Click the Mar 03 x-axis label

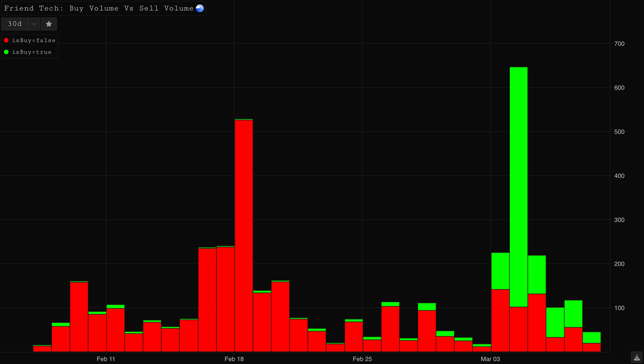pyautogui.click(x=490, y=359)
